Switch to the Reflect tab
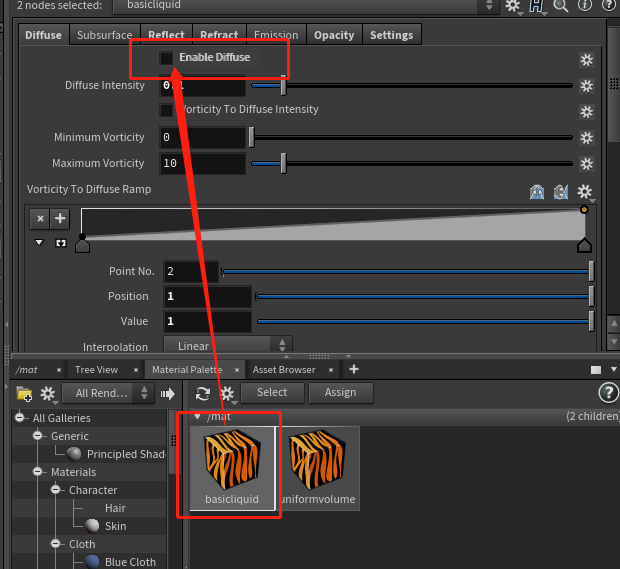The height and width of the screenshot is (569, 620). click(x=166, y=35)
